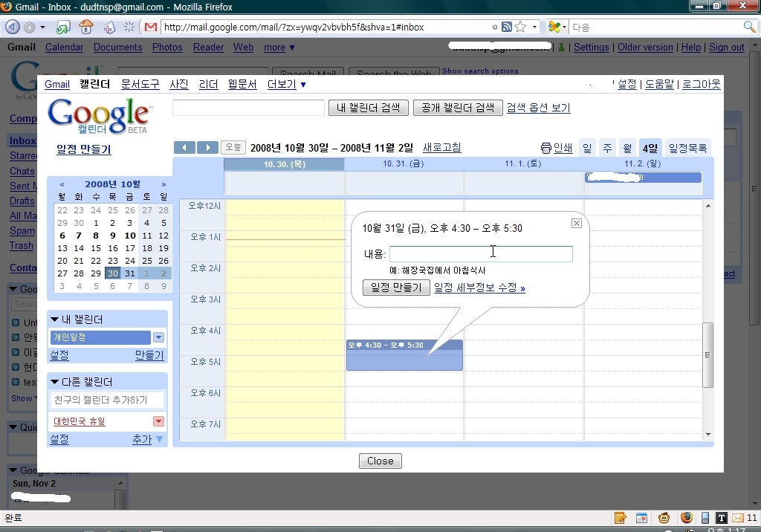The image size is (761, 532).
Task: Click 일정 만들기 link in sidebar
Action: coord(83,149)
